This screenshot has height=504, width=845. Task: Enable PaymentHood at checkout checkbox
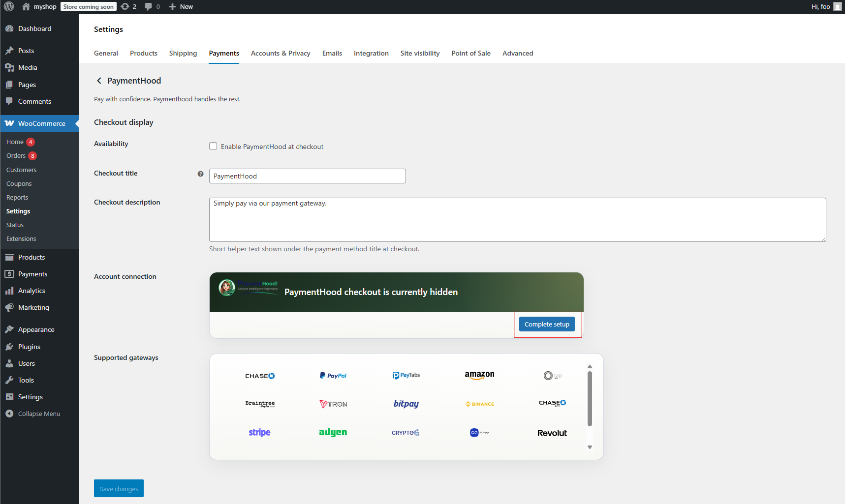[213, 146]
